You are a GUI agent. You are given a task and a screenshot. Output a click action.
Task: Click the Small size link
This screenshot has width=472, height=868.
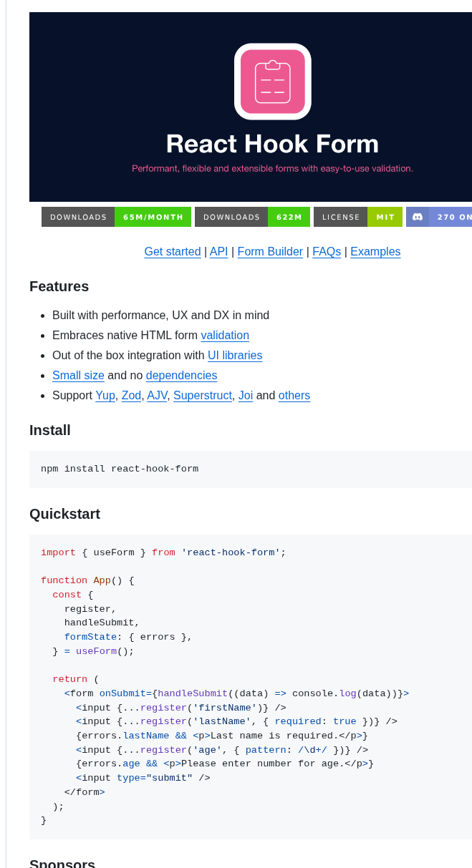(78, 375)
